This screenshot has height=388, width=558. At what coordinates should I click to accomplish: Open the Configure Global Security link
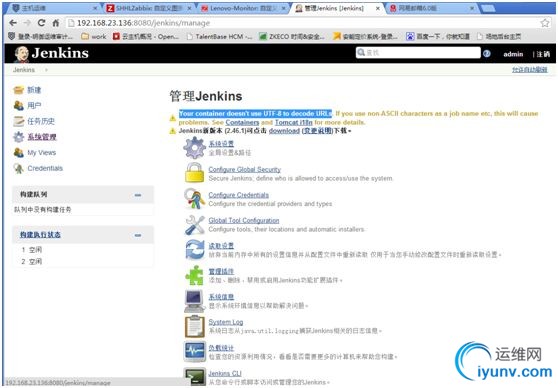pyautogui.click(x=244, y=169)
